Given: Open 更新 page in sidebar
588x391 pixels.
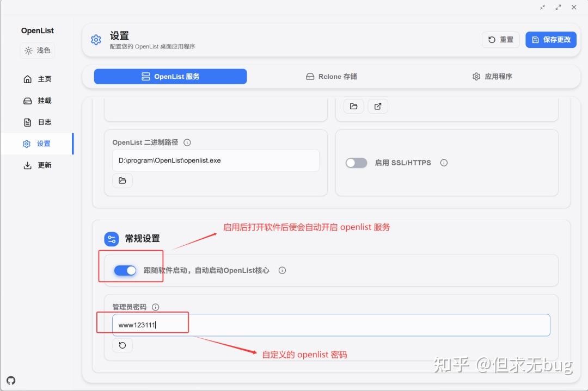Looking at the screenshot, I should (x=37, y=165).
